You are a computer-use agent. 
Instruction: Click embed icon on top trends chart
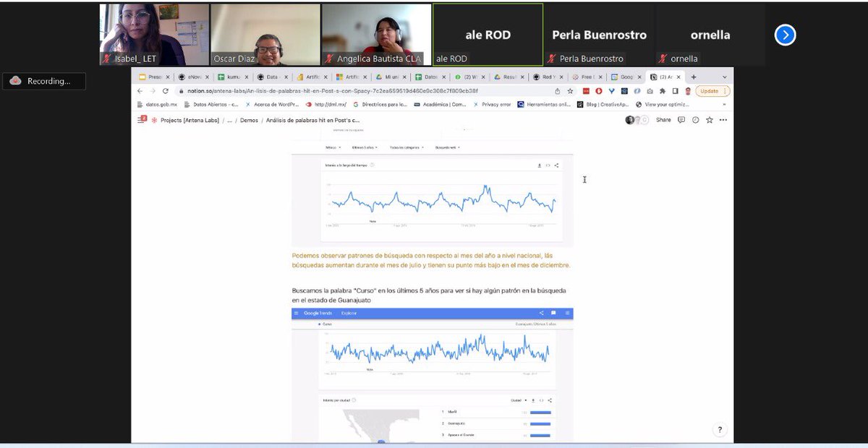pos(548,165)
